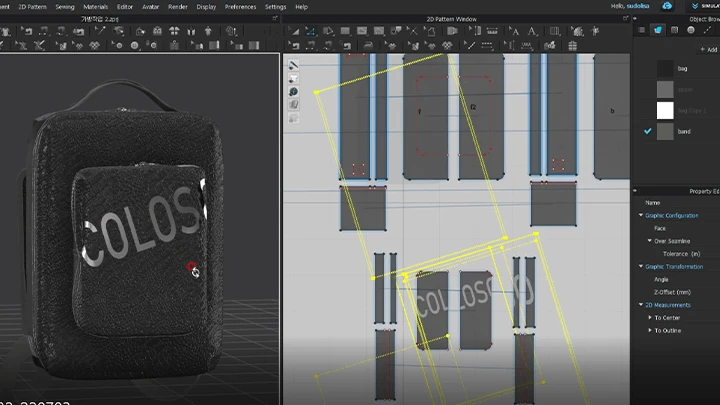Open the Help menu

click(301, 7)
